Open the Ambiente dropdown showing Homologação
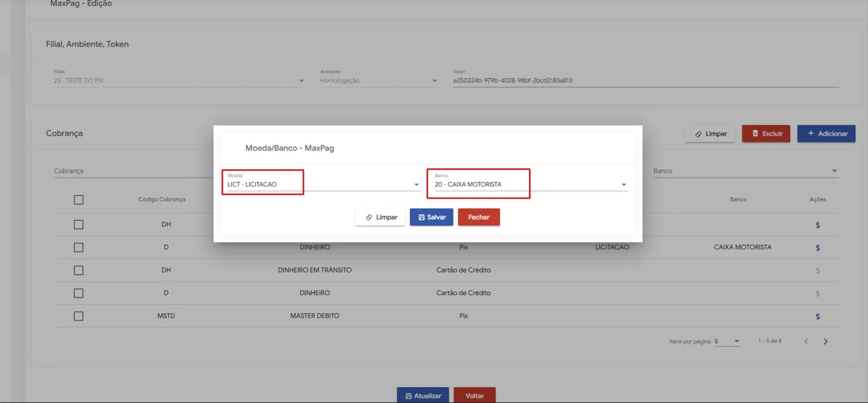This screenshot has width=868, height=403. tap(434, 81)
